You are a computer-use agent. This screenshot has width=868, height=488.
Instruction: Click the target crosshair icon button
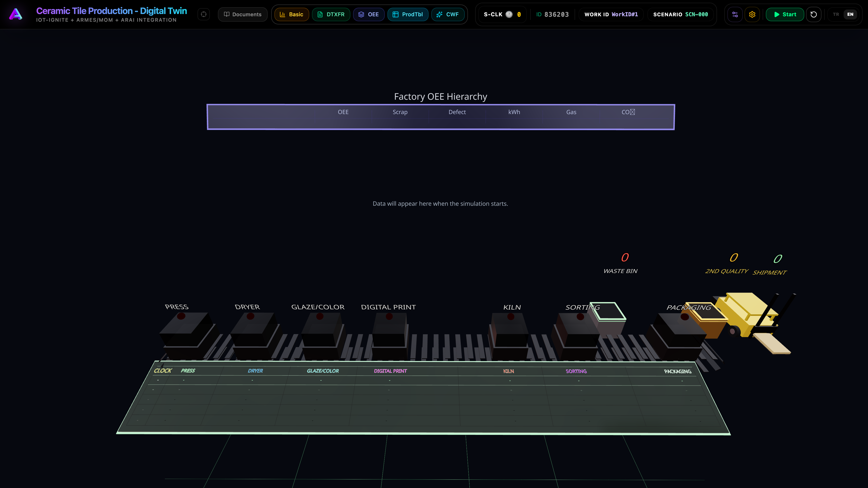coord(203,14)
